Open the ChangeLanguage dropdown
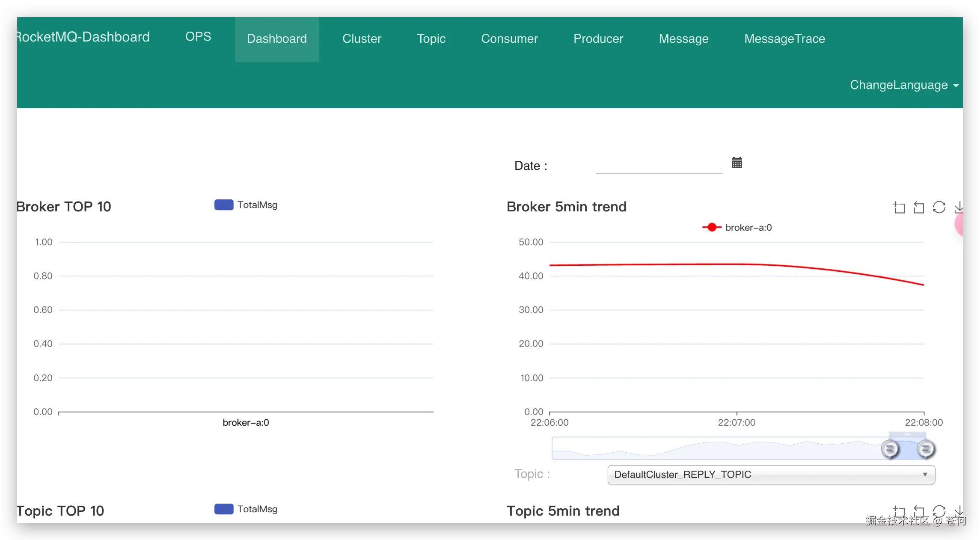980x540 pixels. click(x=899, y=85)
